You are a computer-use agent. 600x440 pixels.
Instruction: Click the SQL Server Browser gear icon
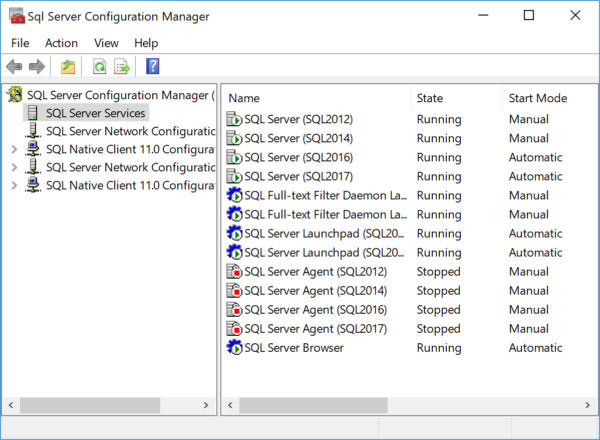[x=234, y=347]
